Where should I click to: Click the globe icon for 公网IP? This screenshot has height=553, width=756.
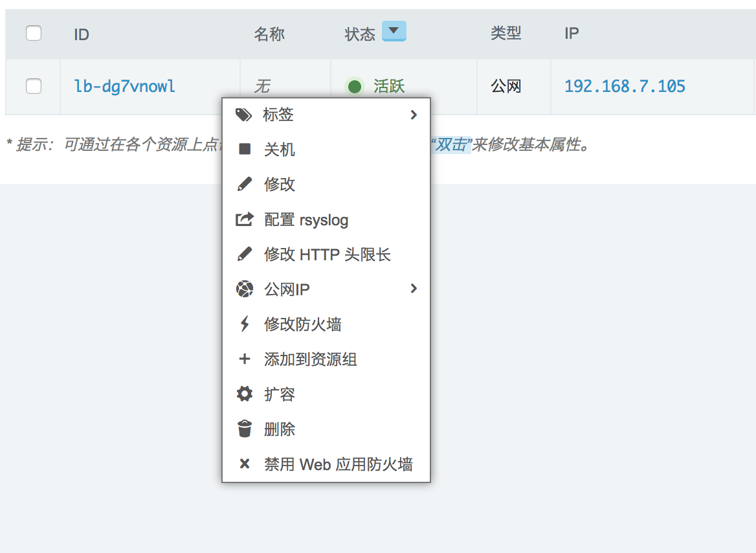[245, 289]
